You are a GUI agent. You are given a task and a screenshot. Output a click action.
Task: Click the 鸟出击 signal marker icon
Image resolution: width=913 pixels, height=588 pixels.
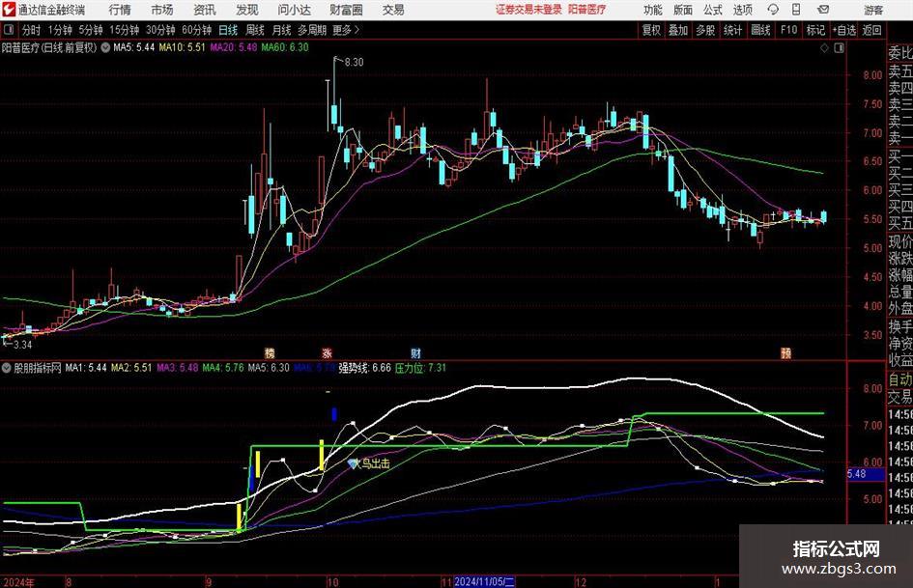353,463
